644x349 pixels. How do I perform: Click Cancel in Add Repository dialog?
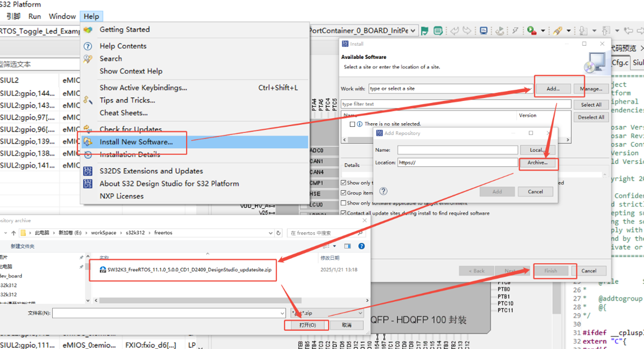535,192
